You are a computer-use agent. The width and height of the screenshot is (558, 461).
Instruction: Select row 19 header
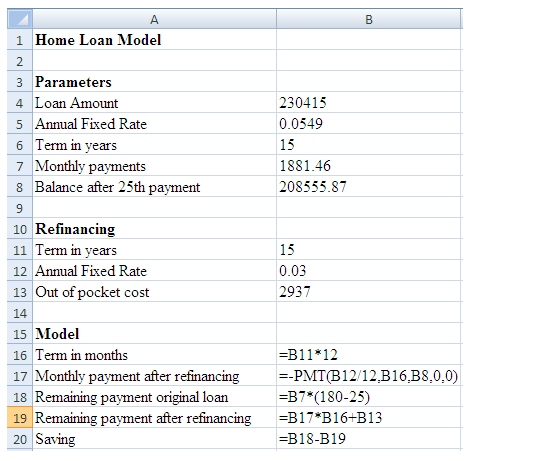click(20, 417)
